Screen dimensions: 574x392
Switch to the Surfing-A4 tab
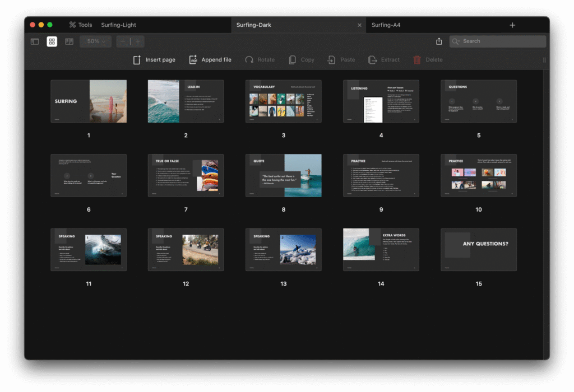tap(386, 25)
